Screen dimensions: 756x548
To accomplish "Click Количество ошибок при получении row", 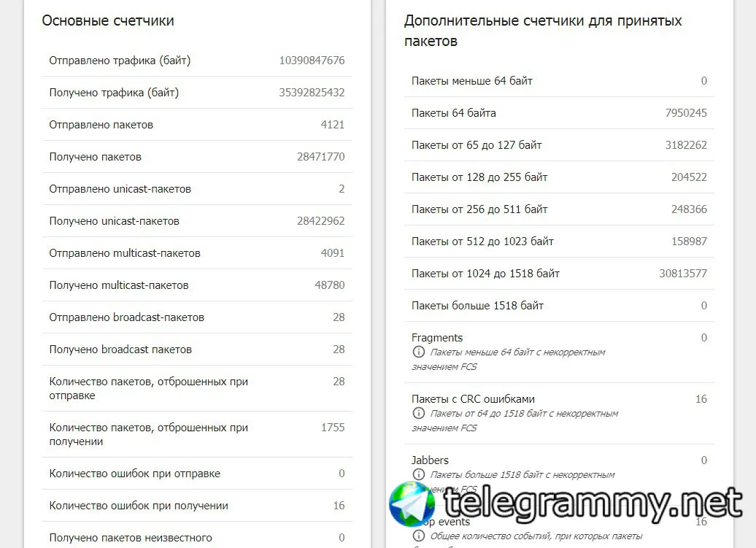I will pos(197,506).
